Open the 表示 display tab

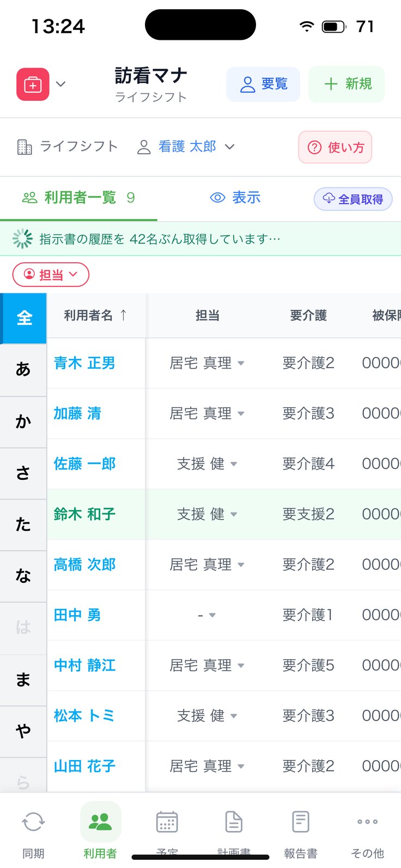(235, 197)
